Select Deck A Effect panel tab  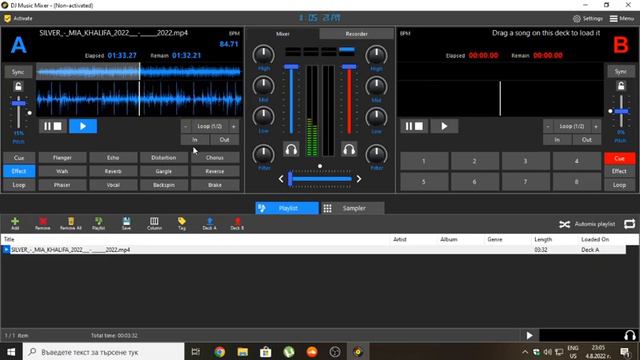(x=19, y=171)
